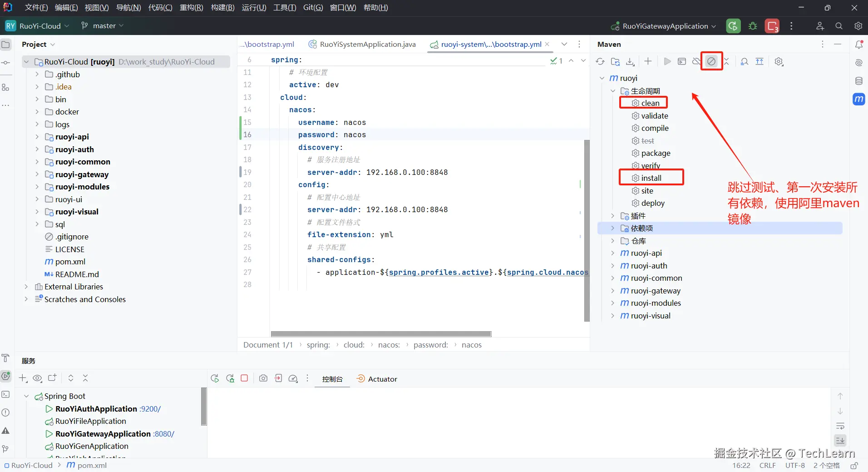Open the master branch dropdown
The image size is (868, 472).
102,26
